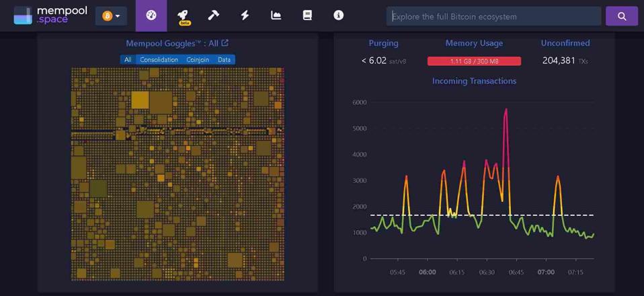Expand the Bitcoin network selector dropdown

(x=112, y=16)
